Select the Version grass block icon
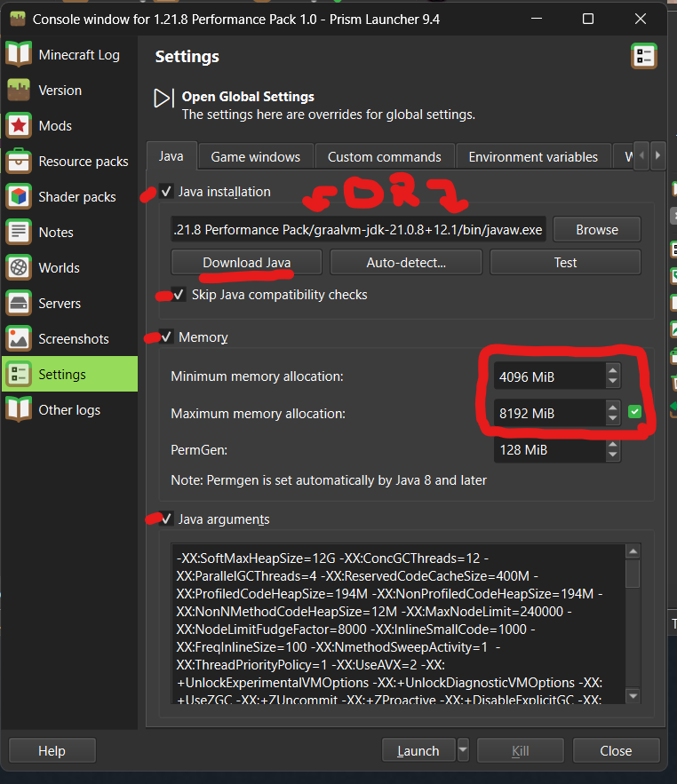 point(19,90)
